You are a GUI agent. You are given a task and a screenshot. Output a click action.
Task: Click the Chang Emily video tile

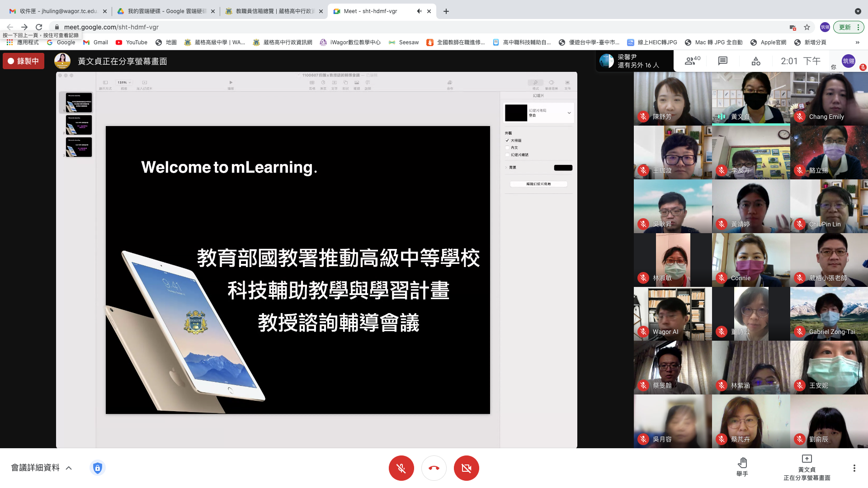(x=829, y=99)
